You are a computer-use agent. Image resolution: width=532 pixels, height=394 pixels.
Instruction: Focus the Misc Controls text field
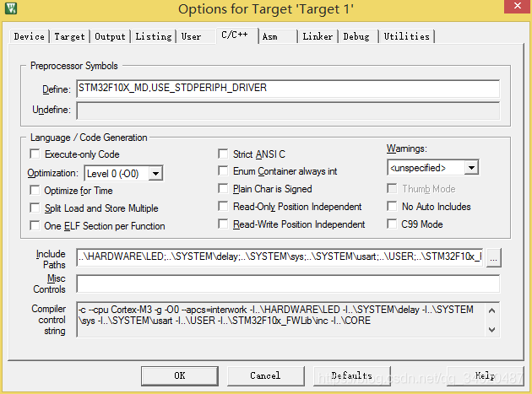287,283
